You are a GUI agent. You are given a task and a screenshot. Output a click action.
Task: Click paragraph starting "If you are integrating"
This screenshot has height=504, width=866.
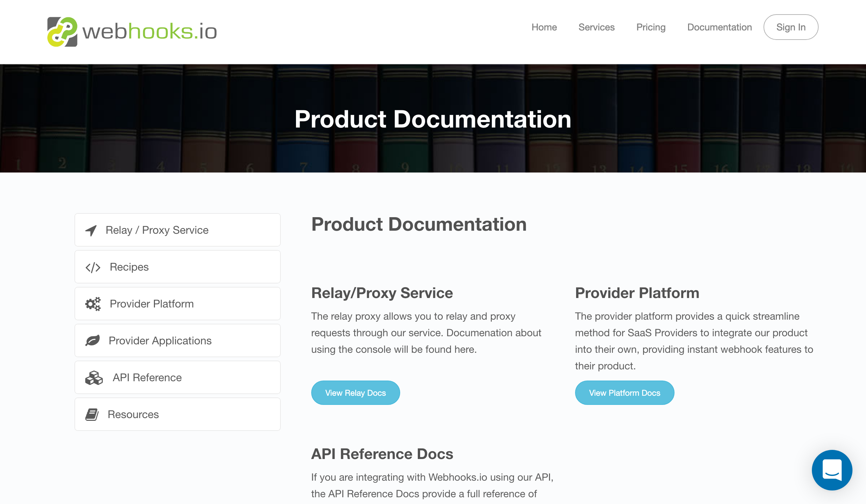(432, 485)
